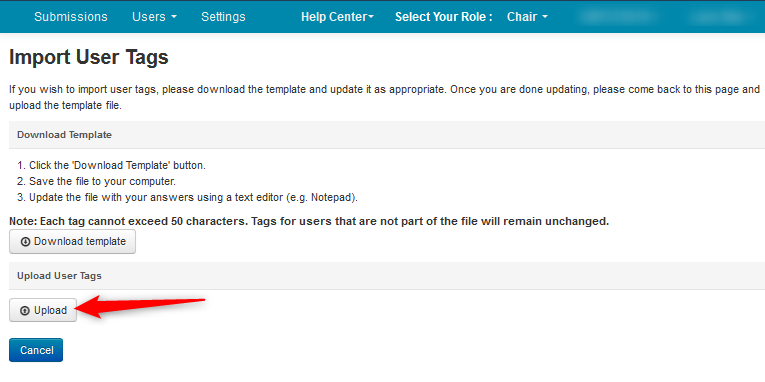This screenshot has height=382, width=765.
Task: Click the note about 50 character tag limit
Action: tap(309, 221)
